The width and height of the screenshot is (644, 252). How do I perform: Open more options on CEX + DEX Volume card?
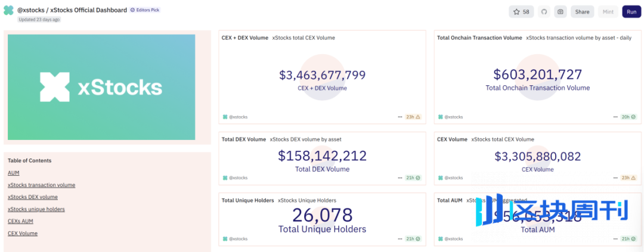point(400,117)
